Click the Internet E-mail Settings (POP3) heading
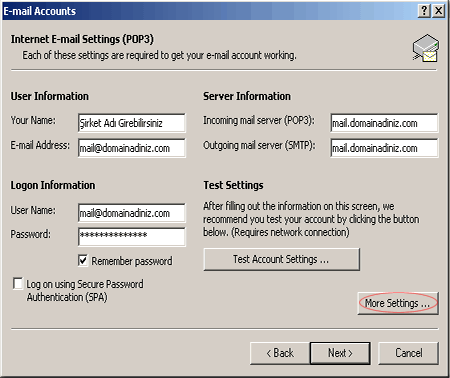 82,39
